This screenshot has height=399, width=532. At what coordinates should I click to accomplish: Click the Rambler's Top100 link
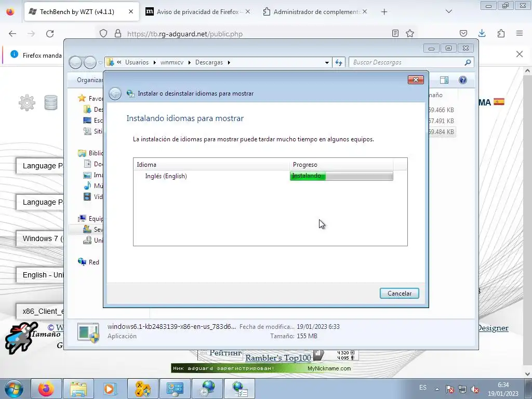278,357
